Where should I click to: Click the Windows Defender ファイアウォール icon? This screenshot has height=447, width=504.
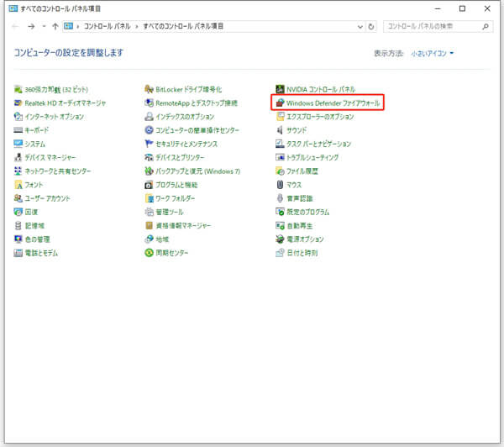tap(280, 103)
